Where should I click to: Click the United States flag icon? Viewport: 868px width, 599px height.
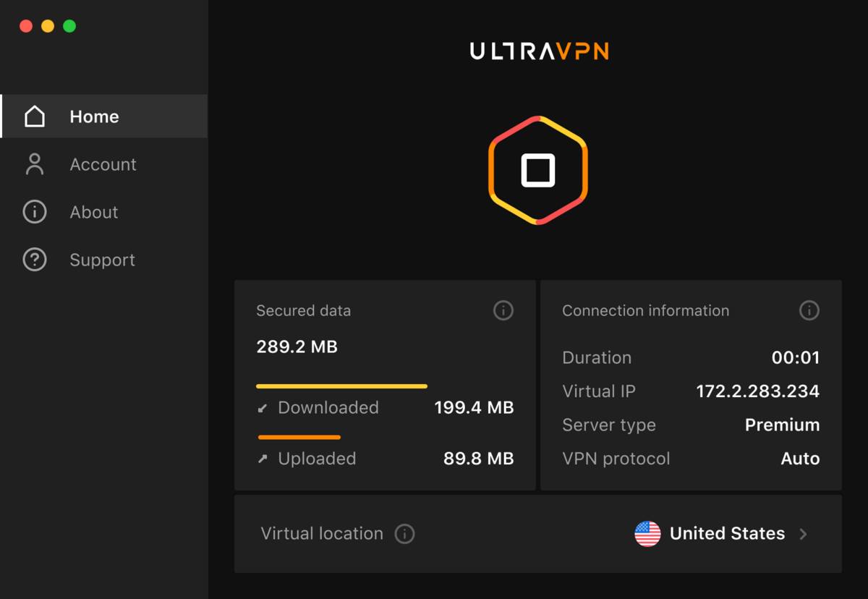pyautogui.click(x=647, y=533)
